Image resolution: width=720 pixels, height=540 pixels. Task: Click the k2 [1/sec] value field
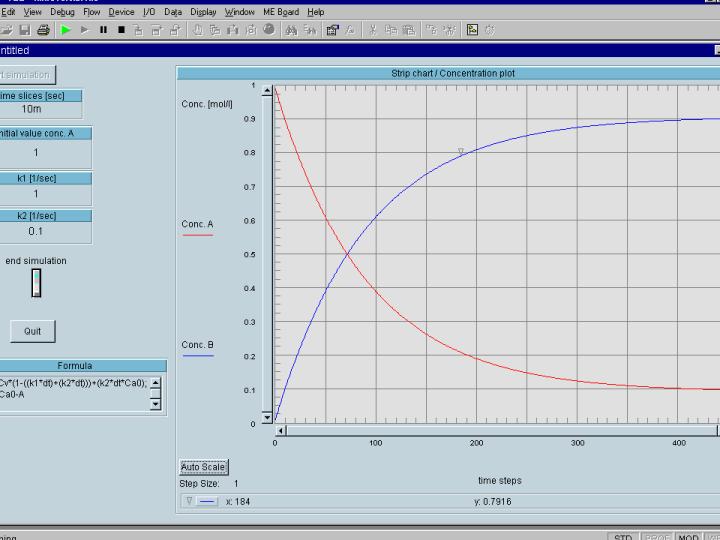click(x=36, y=231)
